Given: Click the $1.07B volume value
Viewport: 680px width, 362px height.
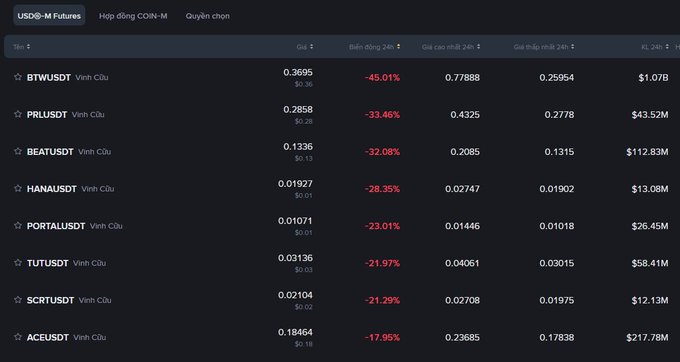Looking at the screenshot, I should pos(653,78).
